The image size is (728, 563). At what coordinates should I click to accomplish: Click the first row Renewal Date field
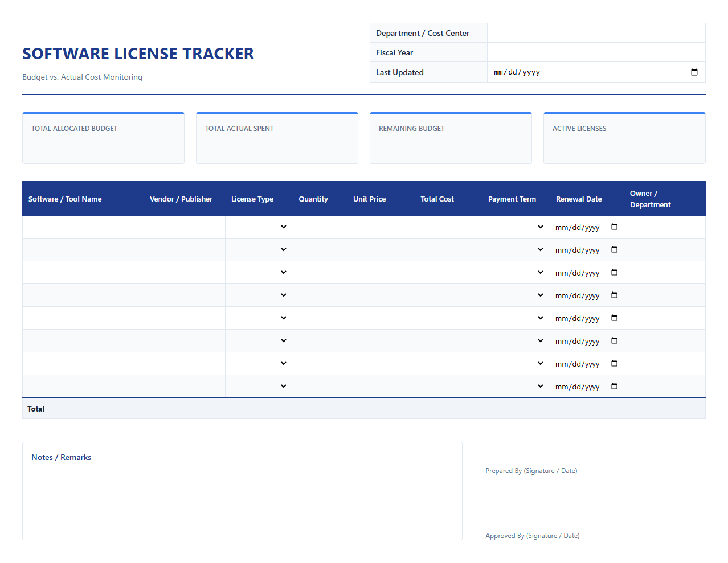(x=587, y=227)
